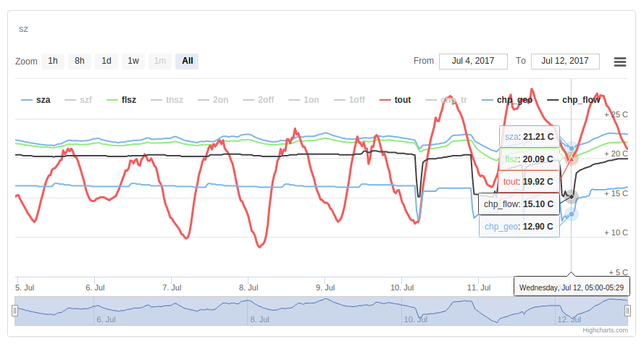Click the tout triangle data point marker
Image resolution: width=644 pixels, height=344 pixels.
pyautogui.click(x=572, y=159)
